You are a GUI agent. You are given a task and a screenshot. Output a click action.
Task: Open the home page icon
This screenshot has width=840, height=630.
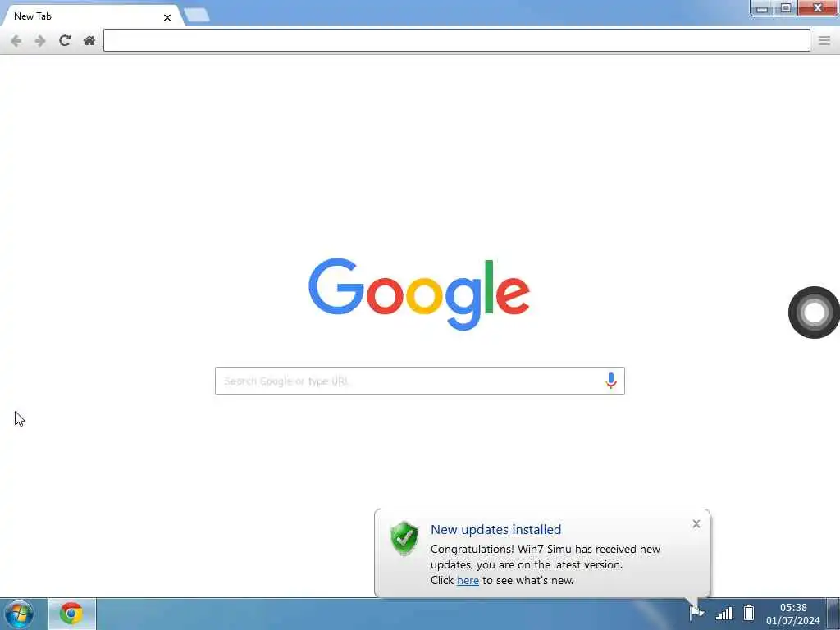click(x=89, y=41)
